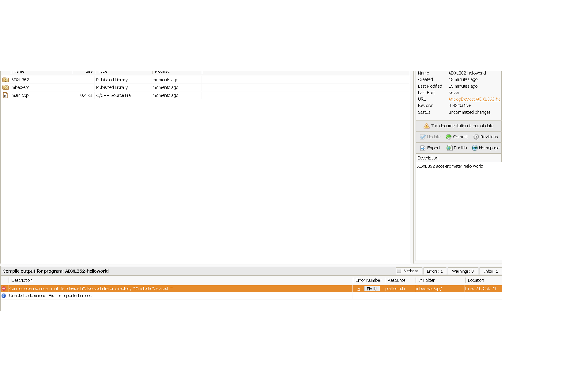Click the ADXL362 library folder icon
Viewport: 588px width, 368px height.
[6, 80]
